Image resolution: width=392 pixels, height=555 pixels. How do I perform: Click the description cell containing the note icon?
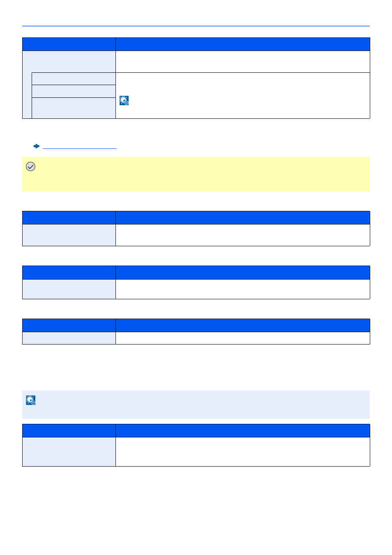pos(243,96)
